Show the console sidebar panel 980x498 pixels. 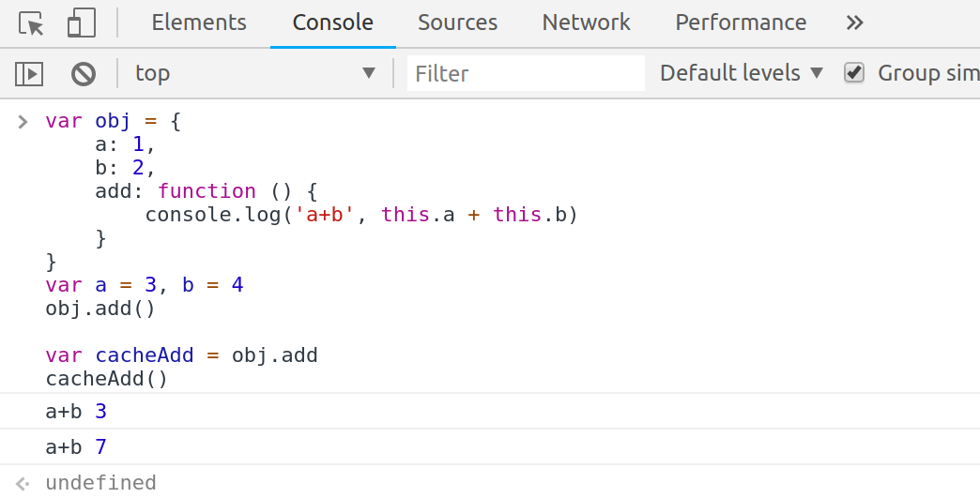29,73
